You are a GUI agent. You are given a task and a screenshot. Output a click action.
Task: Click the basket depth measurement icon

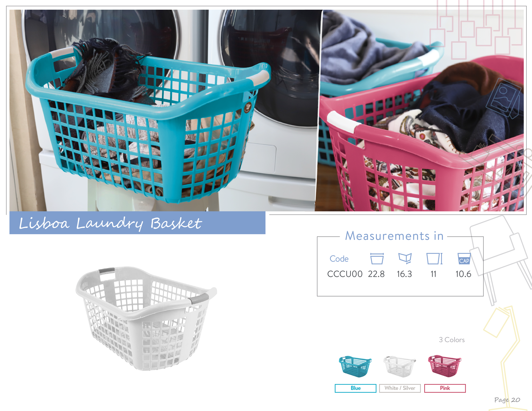point(405,259)
